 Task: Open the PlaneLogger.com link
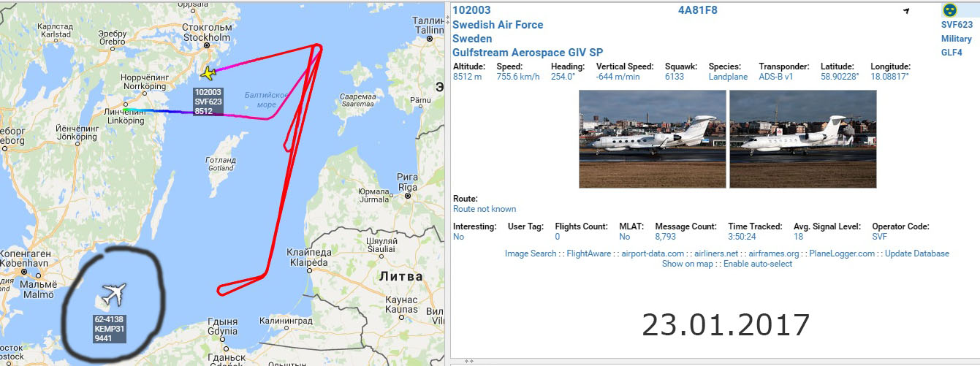click(x=841, y=253)
